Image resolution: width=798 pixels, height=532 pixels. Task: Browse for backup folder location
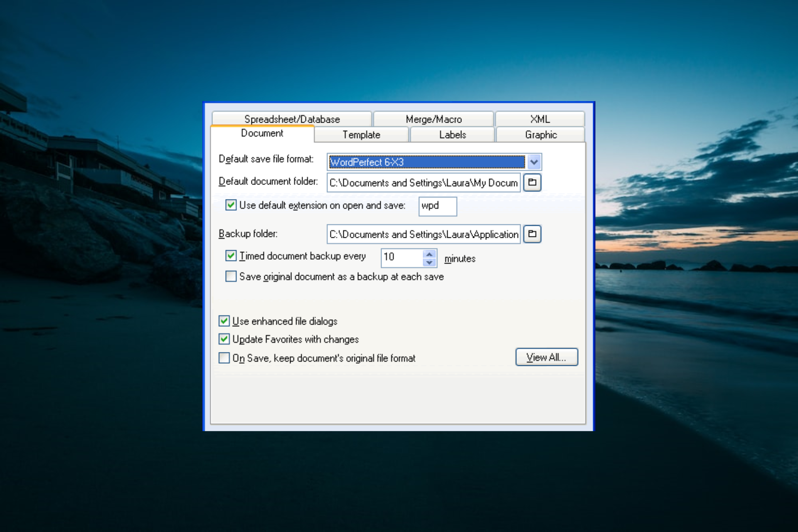point(532,234)
